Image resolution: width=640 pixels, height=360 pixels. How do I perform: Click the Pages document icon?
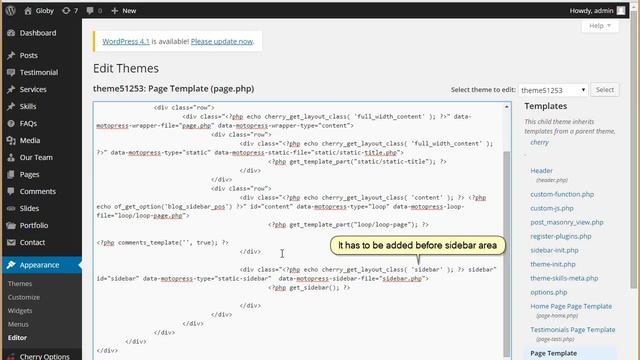(11, 175)
